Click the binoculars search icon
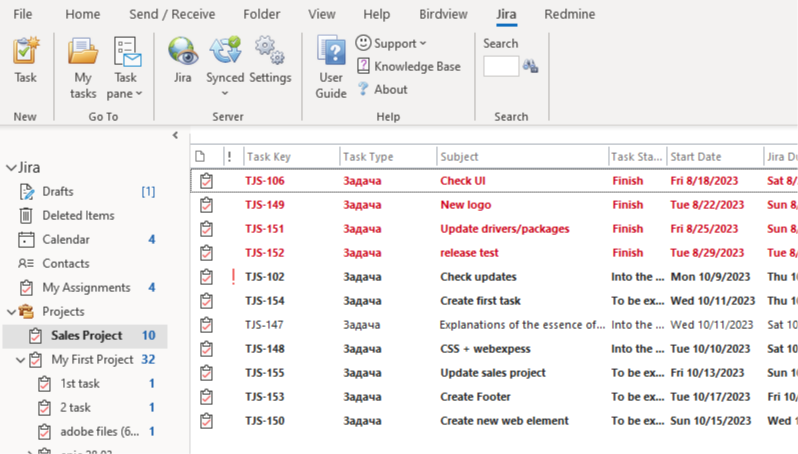This screenshot has height=454, width=798. (531, 66)
